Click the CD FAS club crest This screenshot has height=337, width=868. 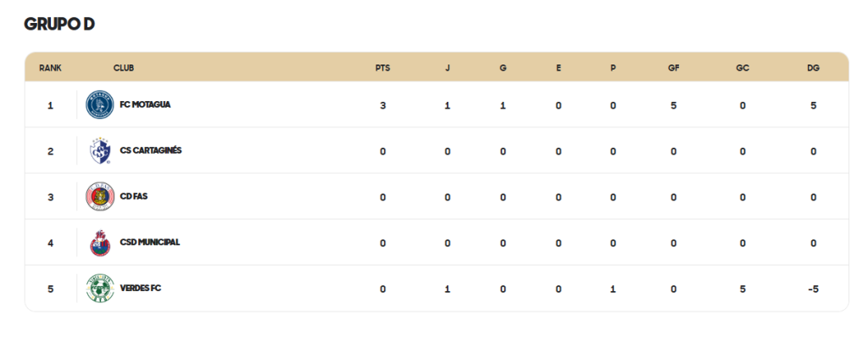100,197
